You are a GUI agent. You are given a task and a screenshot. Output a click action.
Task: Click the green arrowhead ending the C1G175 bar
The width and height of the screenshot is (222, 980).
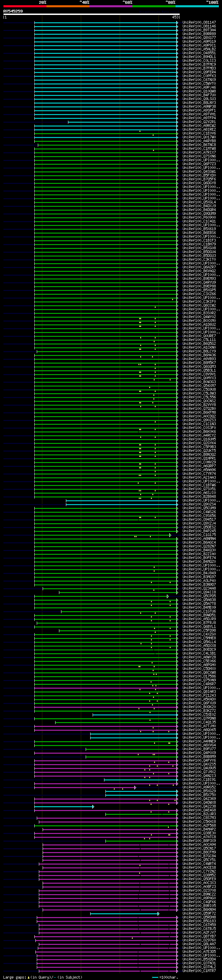click(x=170, y=535)
